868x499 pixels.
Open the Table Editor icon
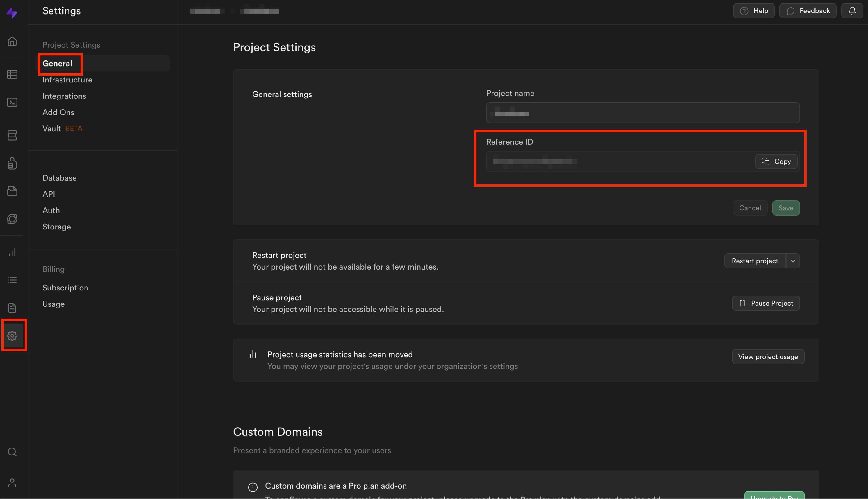12,74
